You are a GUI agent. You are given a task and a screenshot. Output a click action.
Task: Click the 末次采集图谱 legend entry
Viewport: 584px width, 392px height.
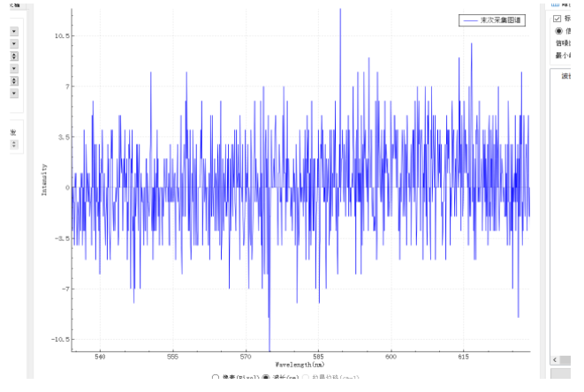(x=500, y=19)
